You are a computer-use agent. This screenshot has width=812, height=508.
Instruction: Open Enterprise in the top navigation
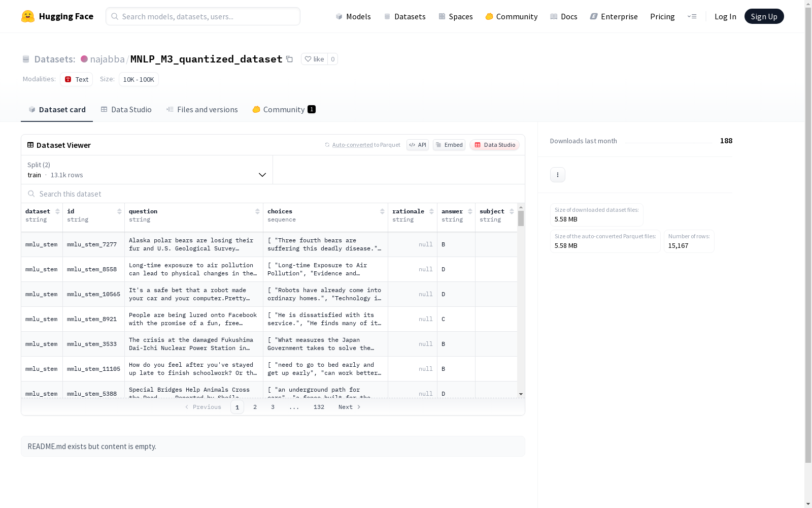click(x=614, y=16)
